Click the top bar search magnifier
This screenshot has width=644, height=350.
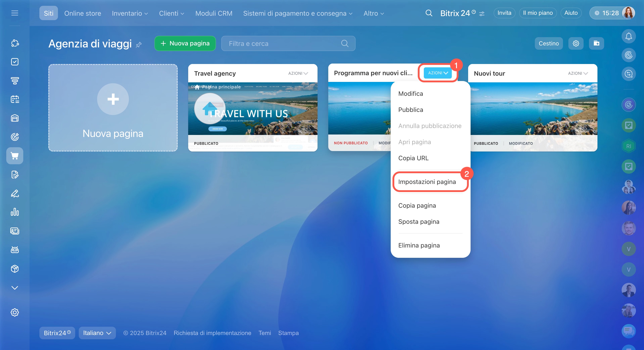[429, 13]
